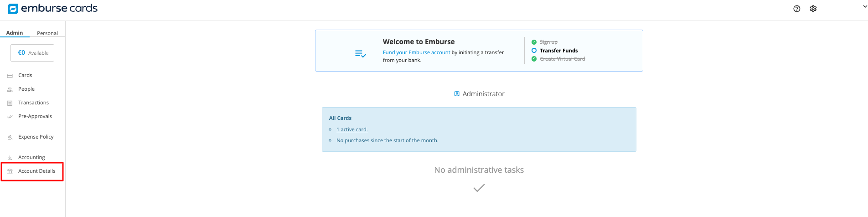
Task: Switch to the Personal tab
Action: click(x=47, y=33)
